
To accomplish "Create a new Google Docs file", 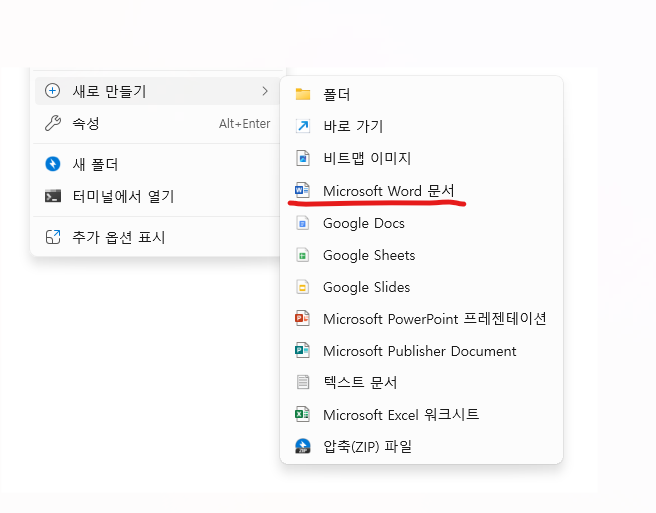I will [421, 223].
